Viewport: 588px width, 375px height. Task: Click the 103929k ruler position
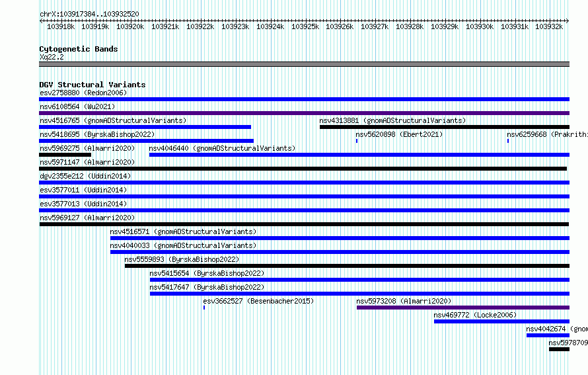pos(445,26)
